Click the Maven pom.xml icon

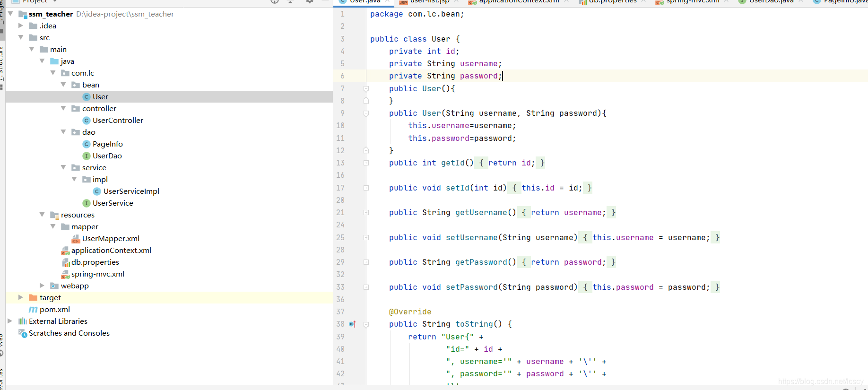tap(33, 310)
